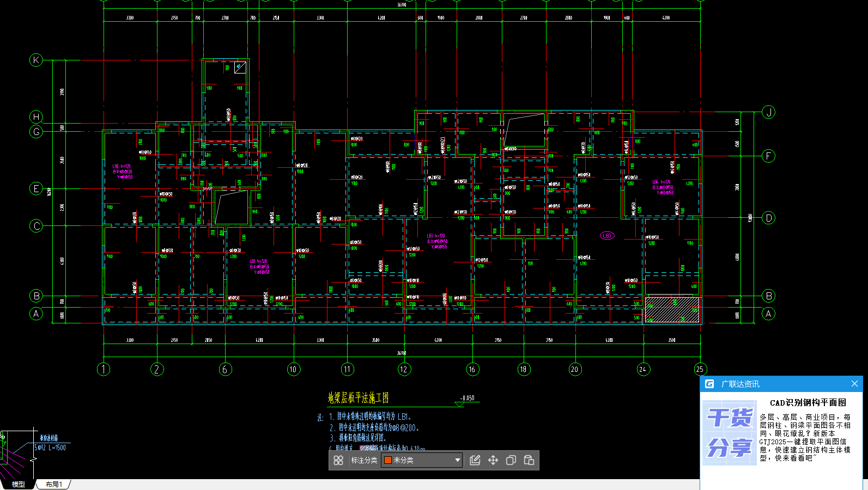Select axis bubble D

coord(768,218)
